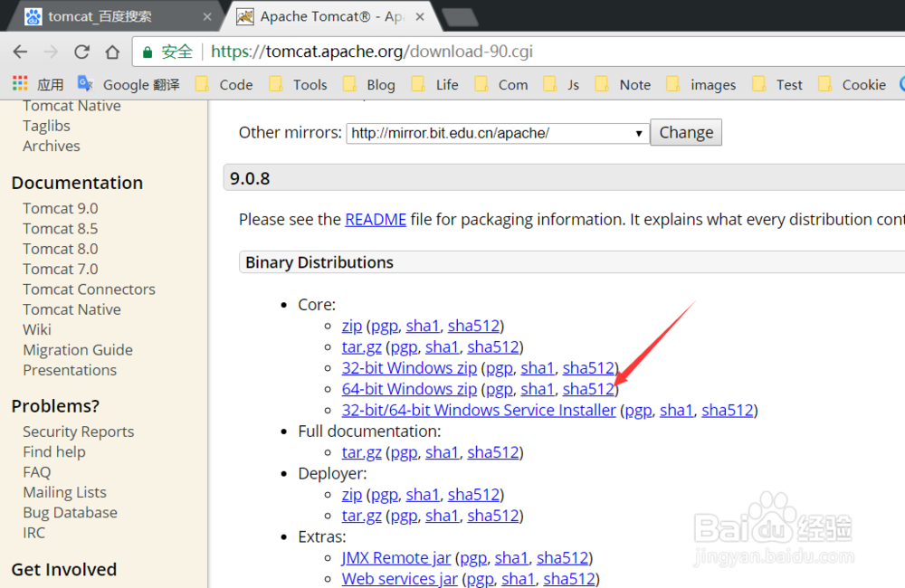Click the browser forward arrow

[x=51, y=52]
